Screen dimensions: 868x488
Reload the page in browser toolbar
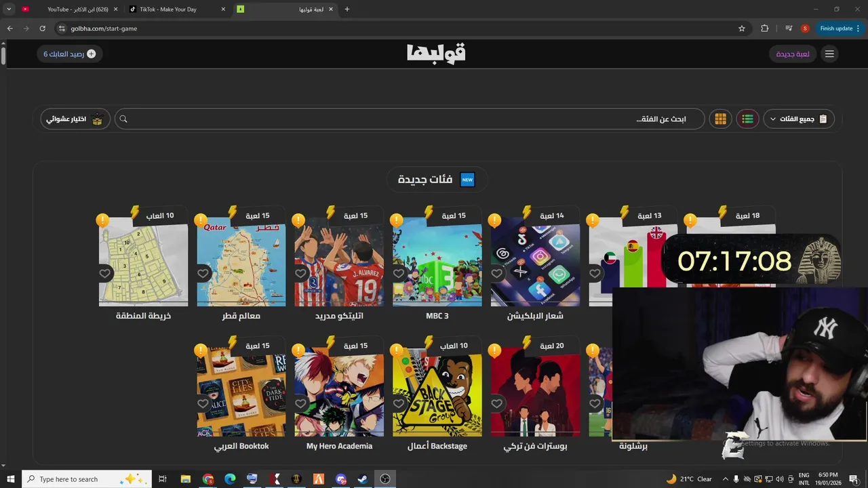pos(42,28)
